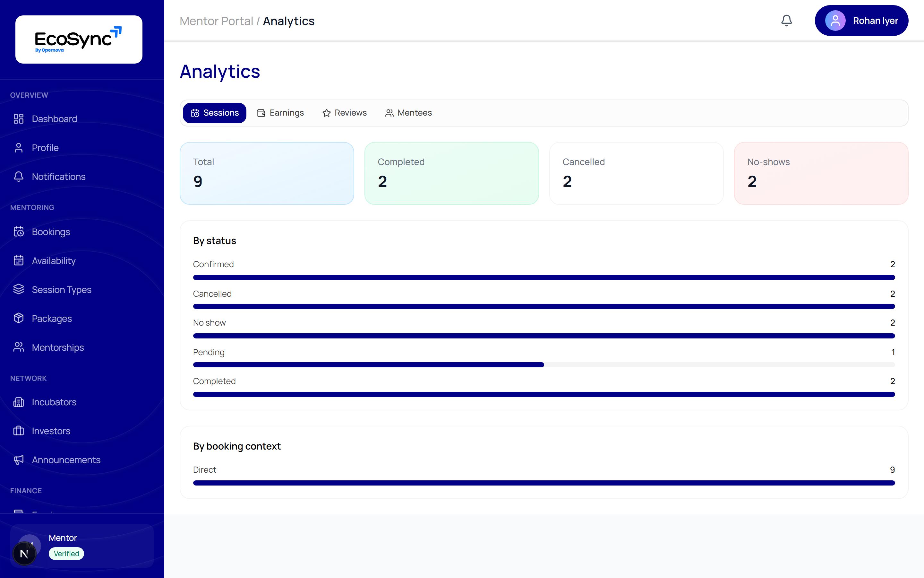Viewport: 924px width, 578px height.
Task: Click the Cancelled sessions card
Action: pyautogui.click(x=636, y=173)
